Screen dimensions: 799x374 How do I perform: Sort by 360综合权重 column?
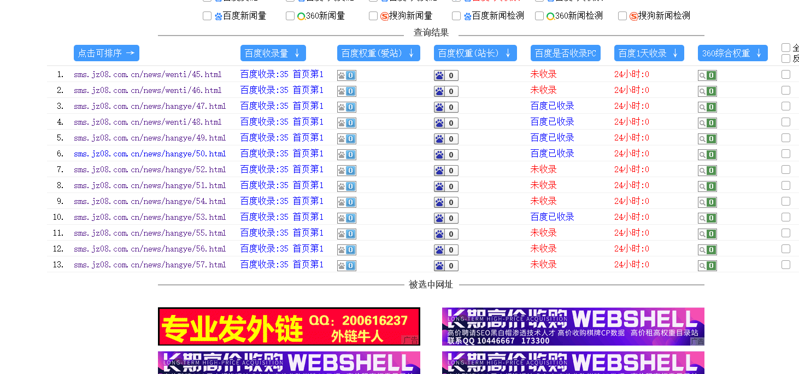tap(733, 53)
